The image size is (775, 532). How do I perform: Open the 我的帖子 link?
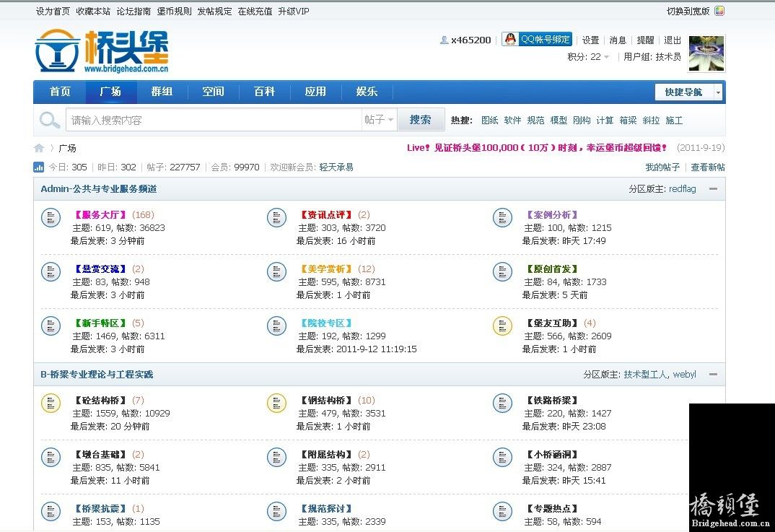coord(662,167)
